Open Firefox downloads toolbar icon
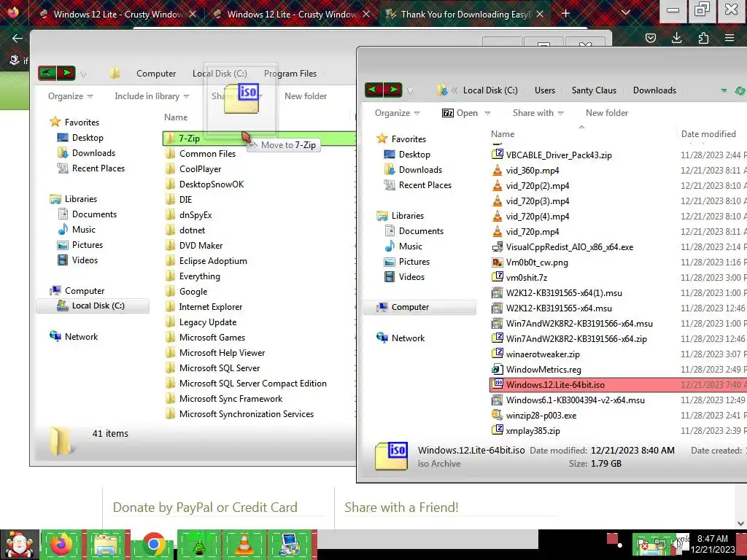This screenshot has width=747, height=560. (x=676, y=38)
